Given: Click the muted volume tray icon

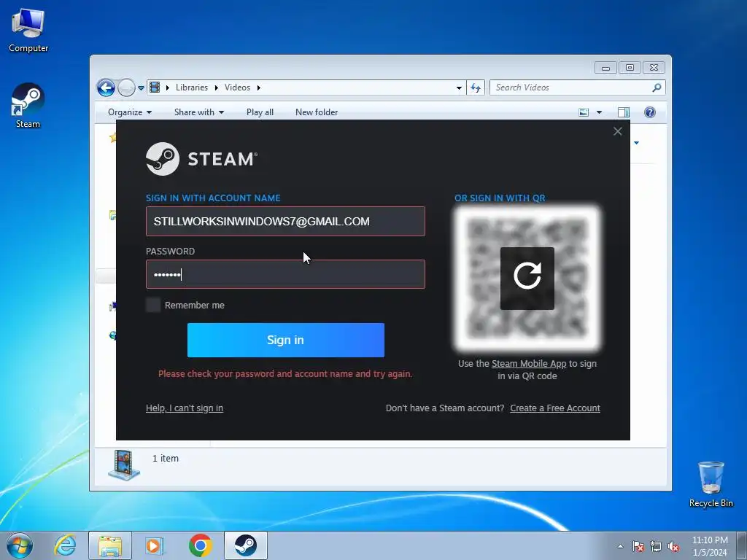Looking at the screenshot, I should pos(673,547).
